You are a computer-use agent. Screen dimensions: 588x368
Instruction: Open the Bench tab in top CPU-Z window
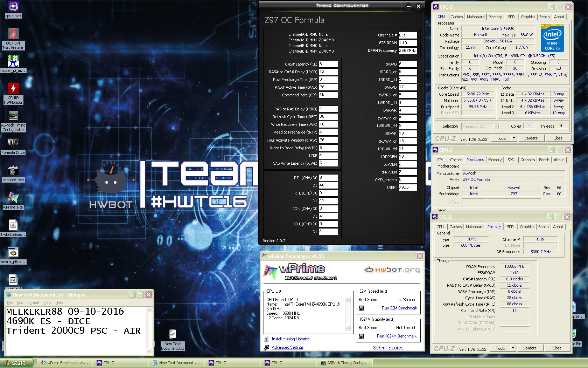coord(544,17)
